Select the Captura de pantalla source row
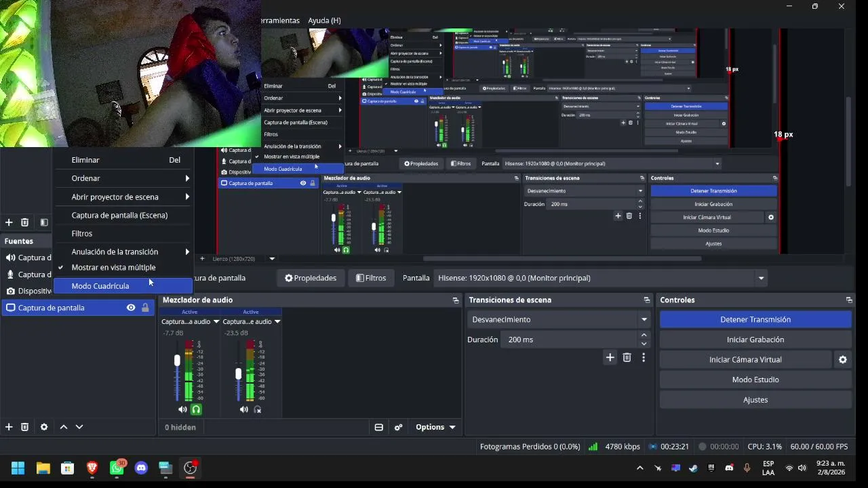This screenshot has width=868, height=488. pyautogui.click(x=78, y=308)
